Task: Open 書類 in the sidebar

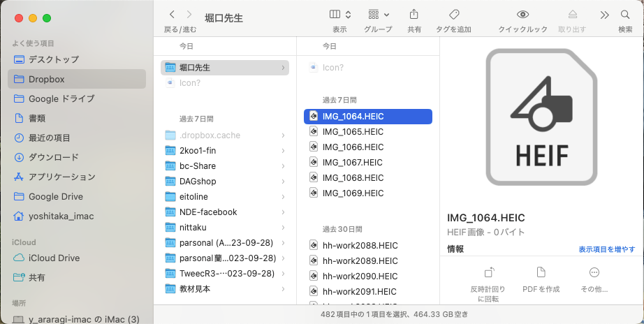Action: pos(77,118)
